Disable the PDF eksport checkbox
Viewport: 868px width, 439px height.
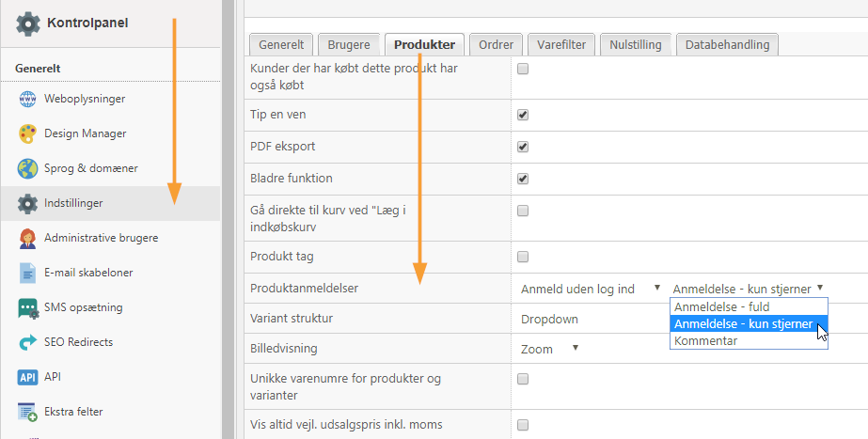pyautogui.click(x=523, y=148)
